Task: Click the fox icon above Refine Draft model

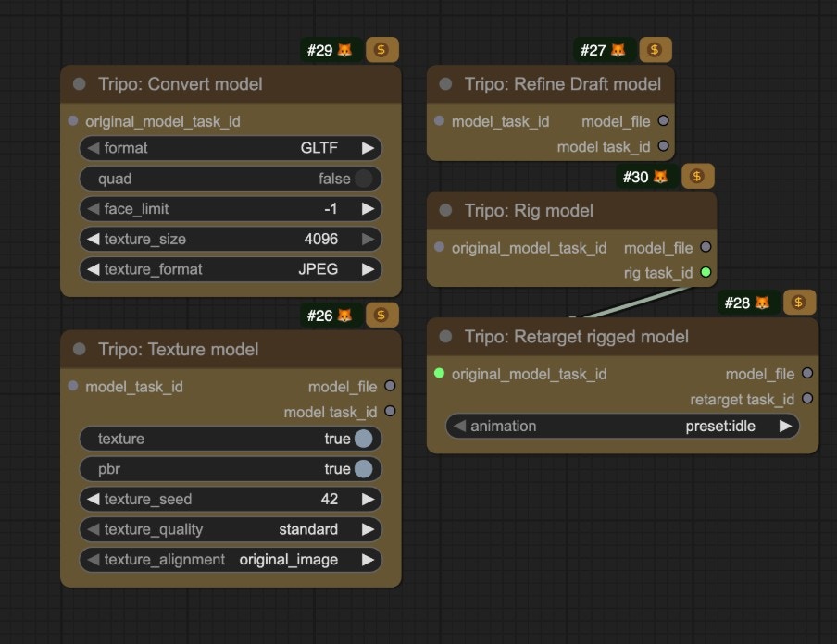Action: (618, 50)
